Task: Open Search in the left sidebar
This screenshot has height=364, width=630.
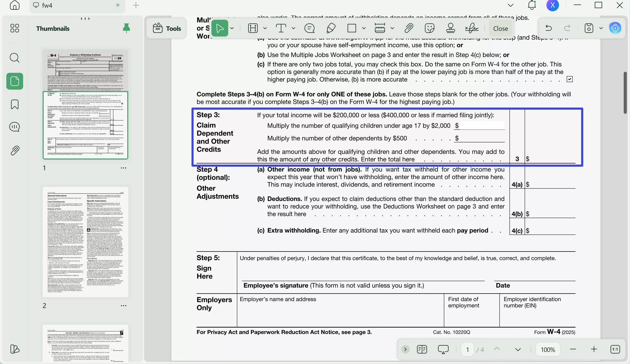Action: pyautogui.click(x=14, y=58)
